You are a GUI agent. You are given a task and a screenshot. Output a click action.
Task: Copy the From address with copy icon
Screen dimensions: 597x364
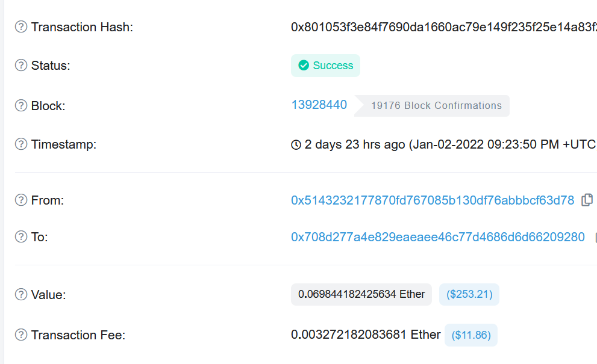tap(587, 200)
